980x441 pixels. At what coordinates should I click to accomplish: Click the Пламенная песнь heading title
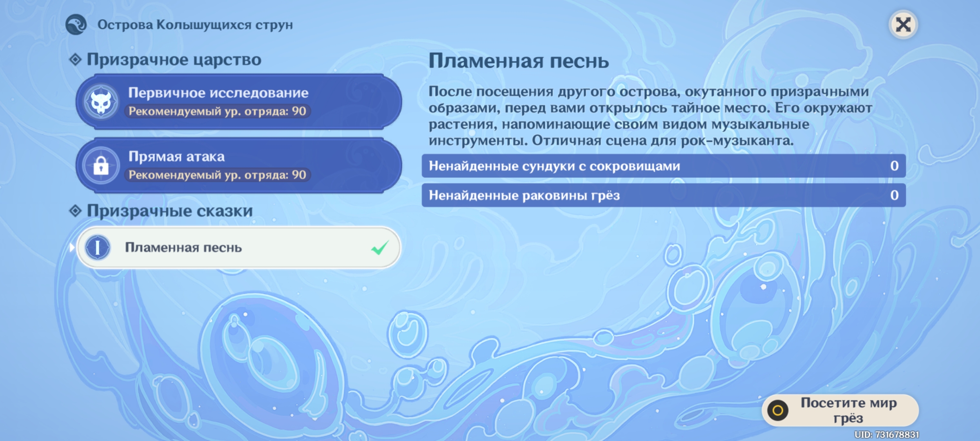(x=519, y=61)
